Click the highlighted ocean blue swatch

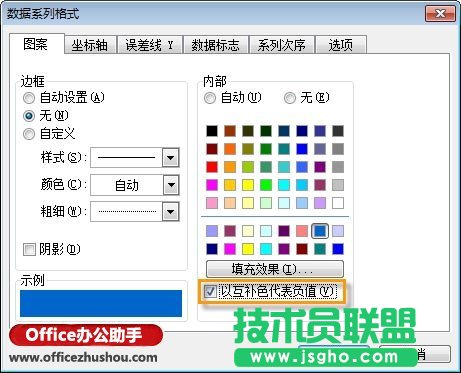pos(320,231)
